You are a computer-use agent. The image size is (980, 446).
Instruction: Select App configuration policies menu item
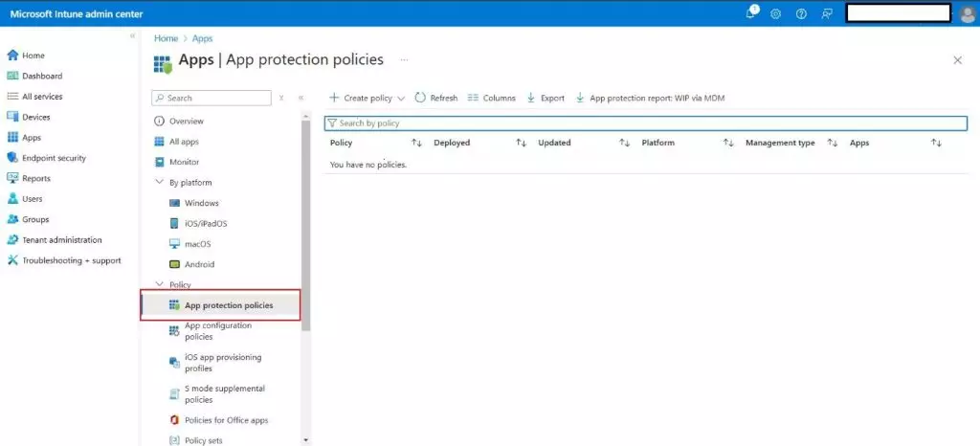point(217,331)
